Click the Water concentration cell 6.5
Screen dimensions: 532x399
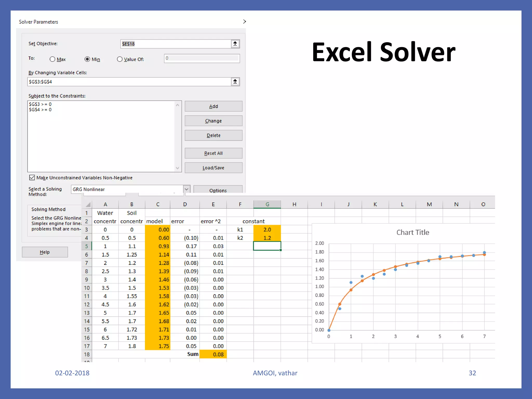point(105,338)
